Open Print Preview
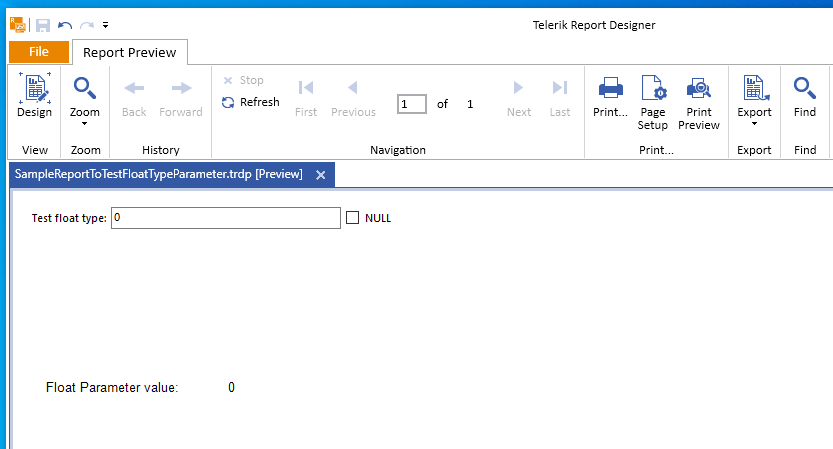 pyautogui.click(x=699, y=103)
